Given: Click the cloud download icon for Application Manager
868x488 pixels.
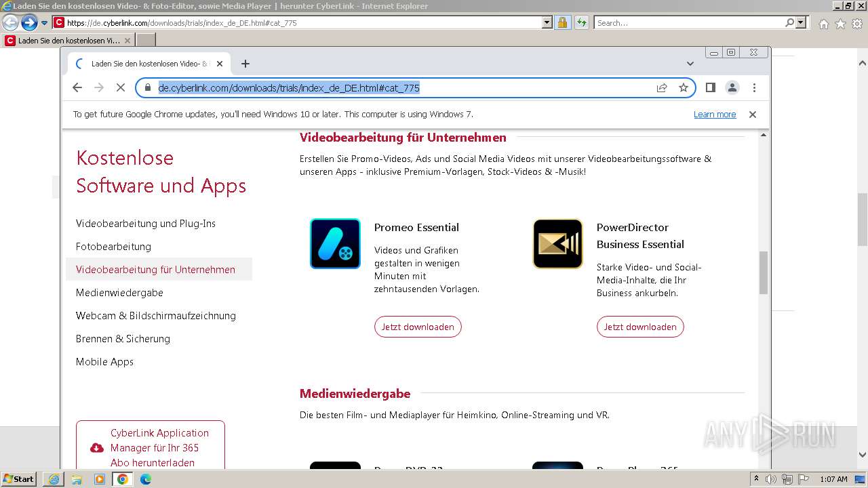Looking at the screenshot, I should [x=96, y=448].
